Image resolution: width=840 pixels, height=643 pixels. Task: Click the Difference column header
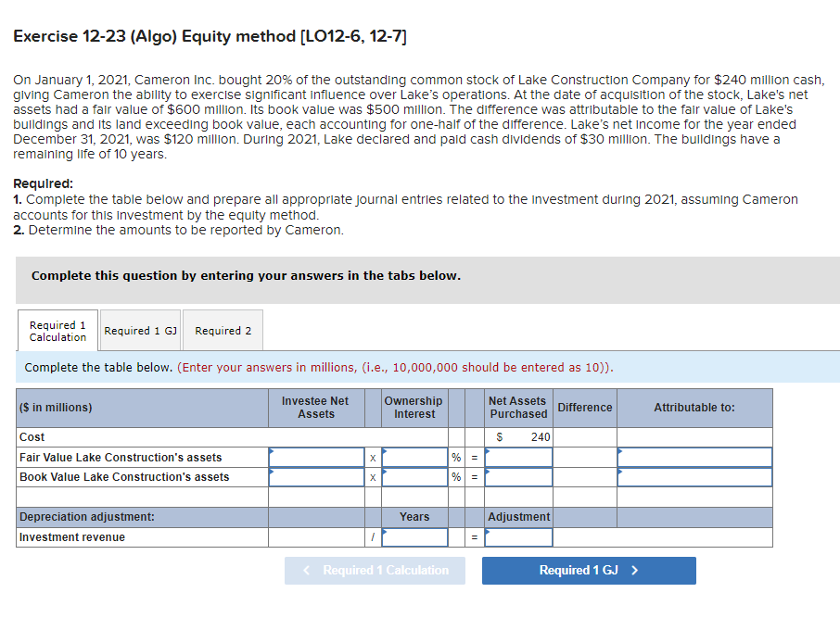584,408
